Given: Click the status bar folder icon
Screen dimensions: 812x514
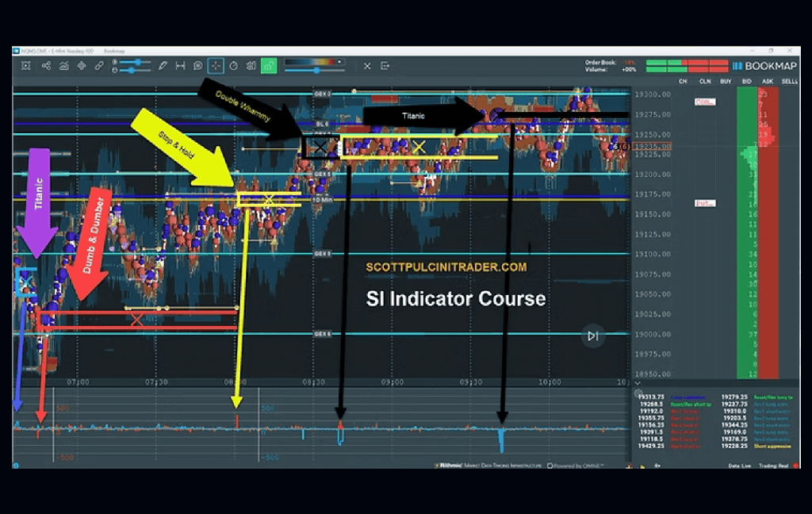Looking at the screenshot, I should pos(642,466).
